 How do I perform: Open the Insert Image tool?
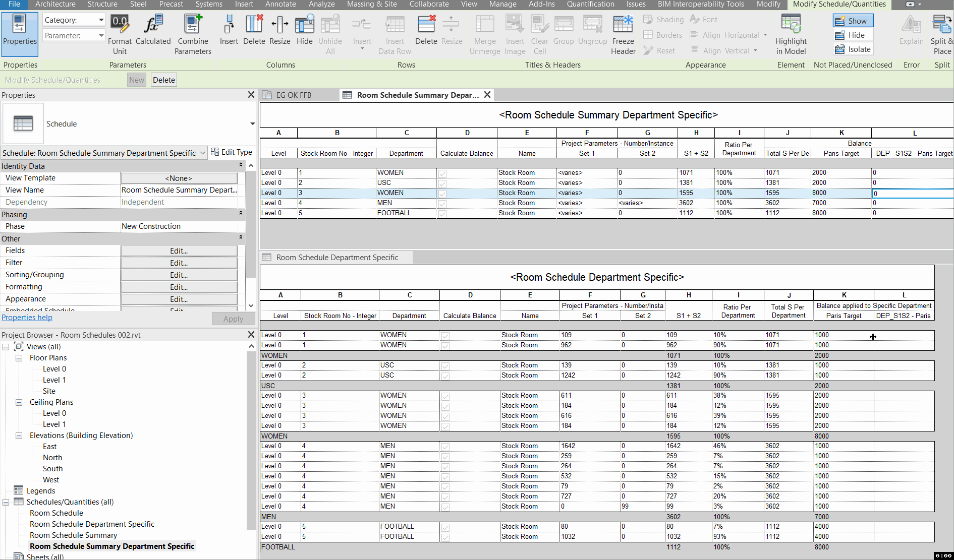pos(515,33)
